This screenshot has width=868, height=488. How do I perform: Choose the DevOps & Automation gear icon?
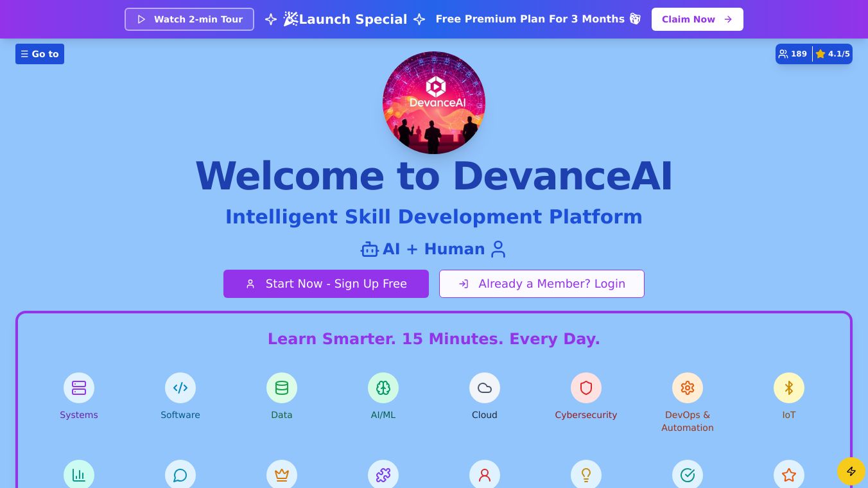point(688,388)
